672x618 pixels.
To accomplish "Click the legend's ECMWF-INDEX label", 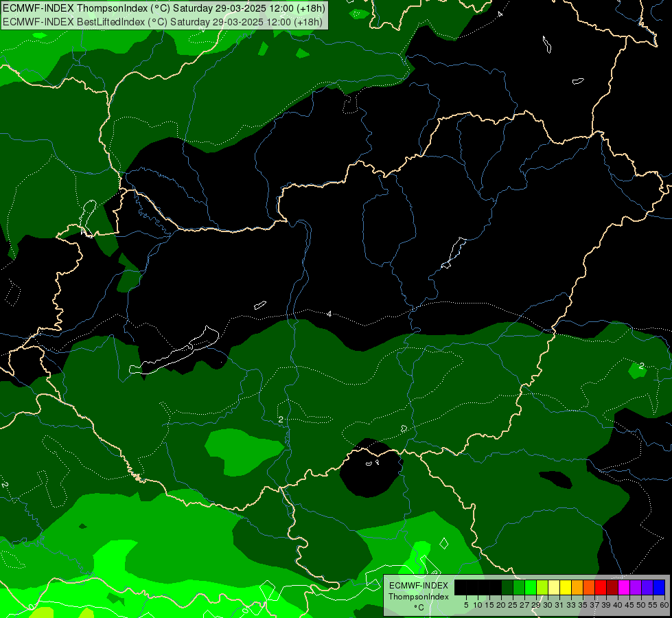I will pyautogui.click(x=418, y=586).
